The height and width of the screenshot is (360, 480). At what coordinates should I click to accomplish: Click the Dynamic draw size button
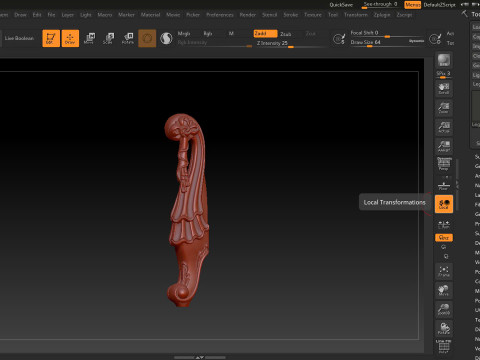pos(417,41)
